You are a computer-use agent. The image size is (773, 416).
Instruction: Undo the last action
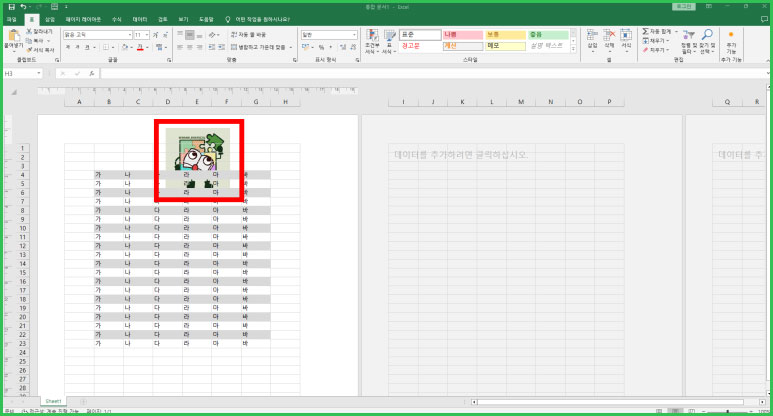[23, 7]
